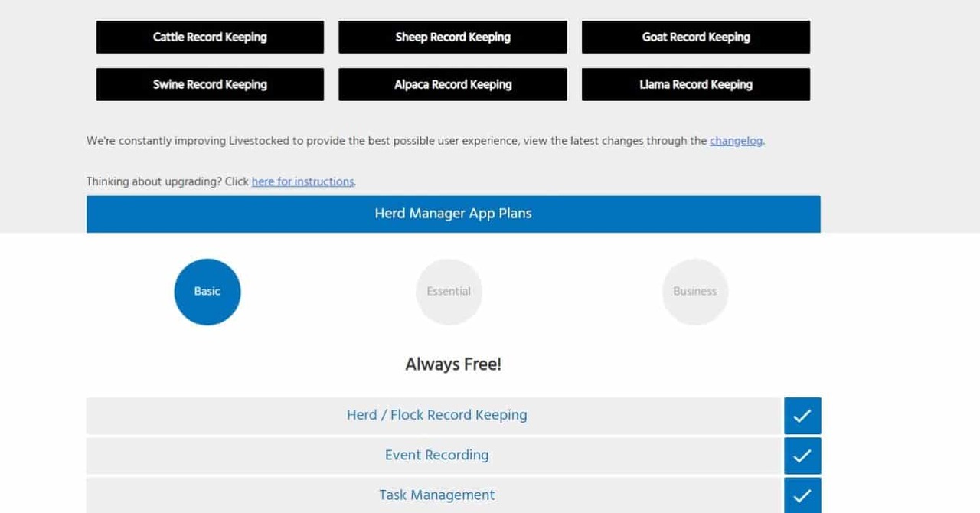The image size is (980, 513).
Task: Follow the 'here for instructions' link
Action: 302,181
